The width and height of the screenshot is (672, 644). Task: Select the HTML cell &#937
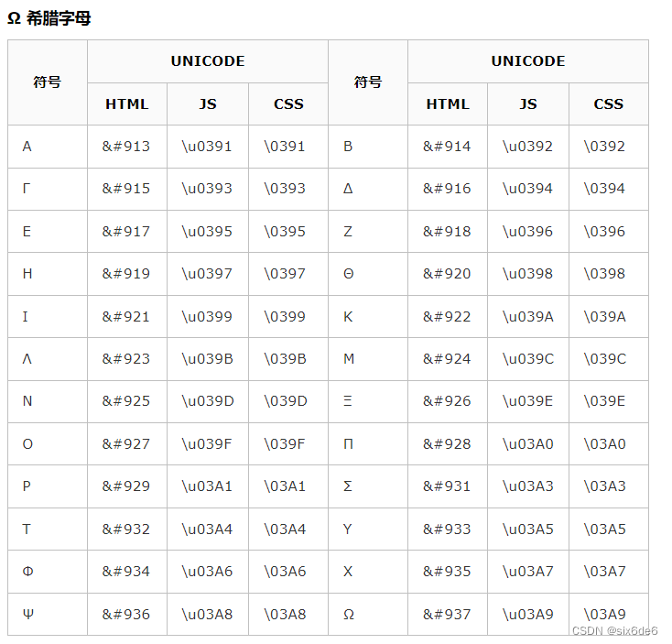coord(448,615)
